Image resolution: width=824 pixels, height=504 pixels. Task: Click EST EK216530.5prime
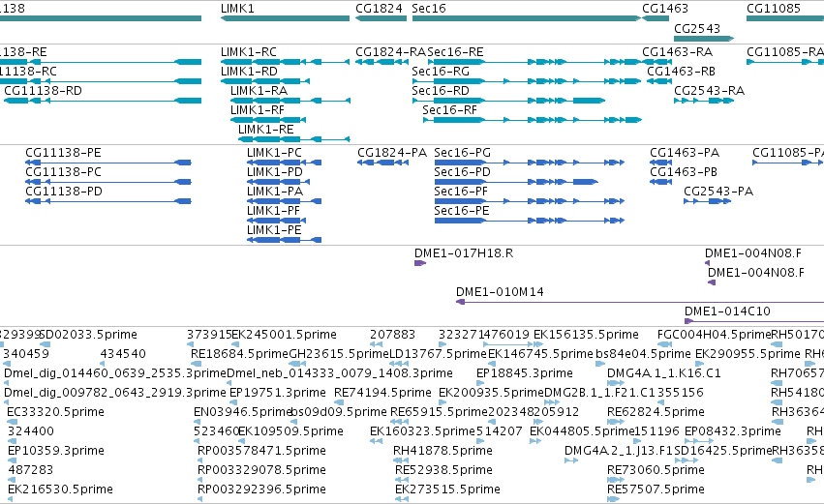point(60,490)
